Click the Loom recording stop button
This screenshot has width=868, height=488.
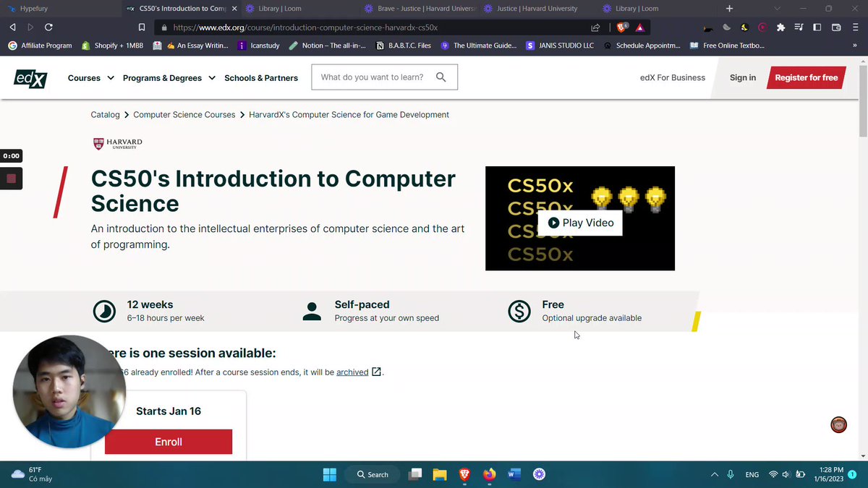[x=11, y=178]
